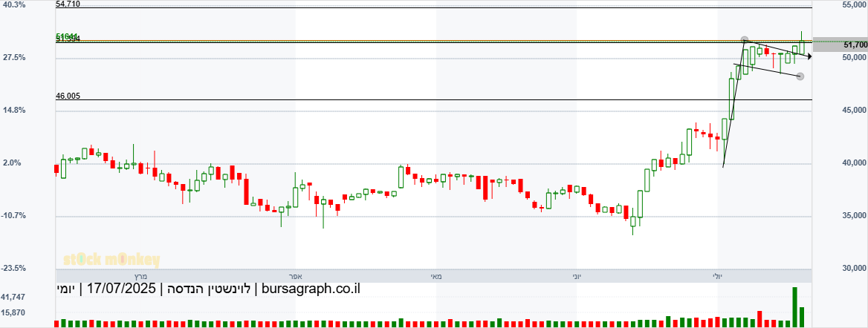Click the לוינשטין הנדסה stock name

[210, 289]
